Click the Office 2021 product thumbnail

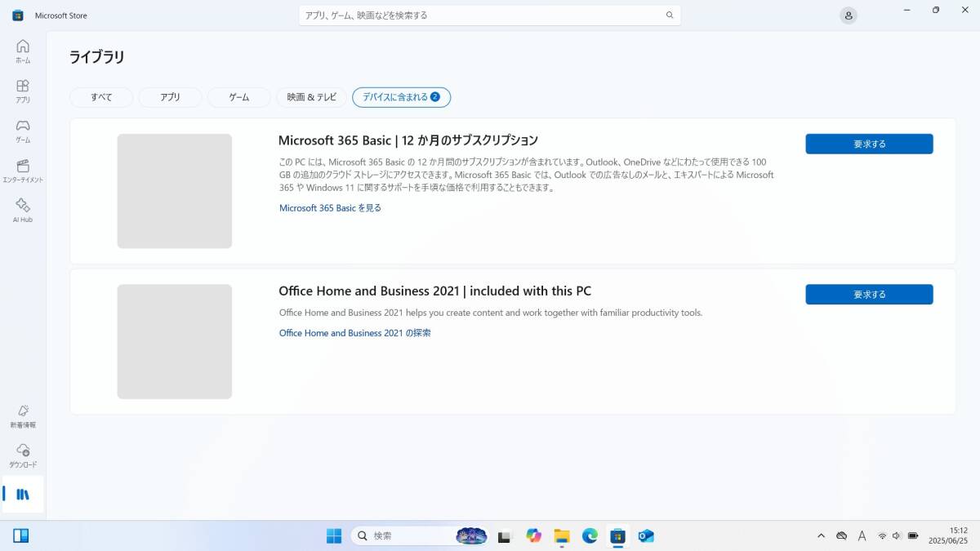(174, 341)
